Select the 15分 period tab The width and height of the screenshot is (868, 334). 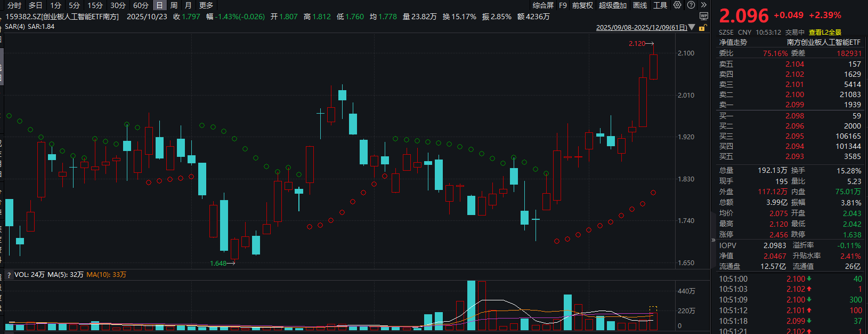tap(95, 5)
